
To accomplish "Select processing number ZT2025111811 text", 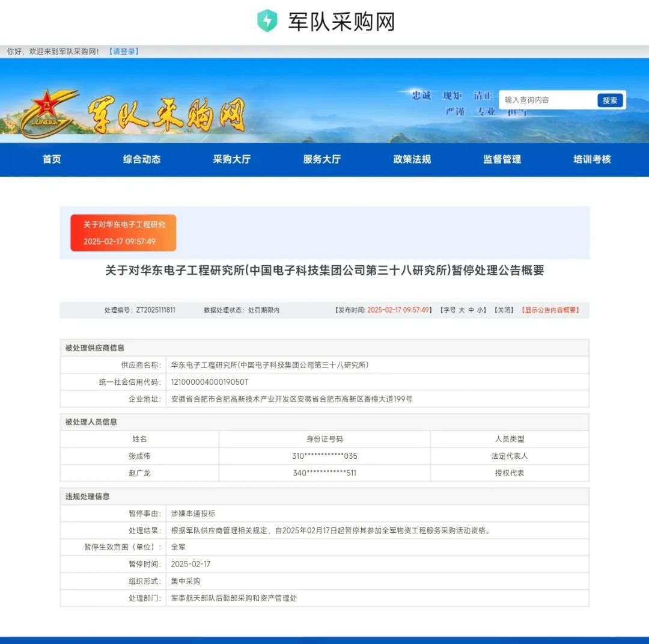I will coord(156,310).
